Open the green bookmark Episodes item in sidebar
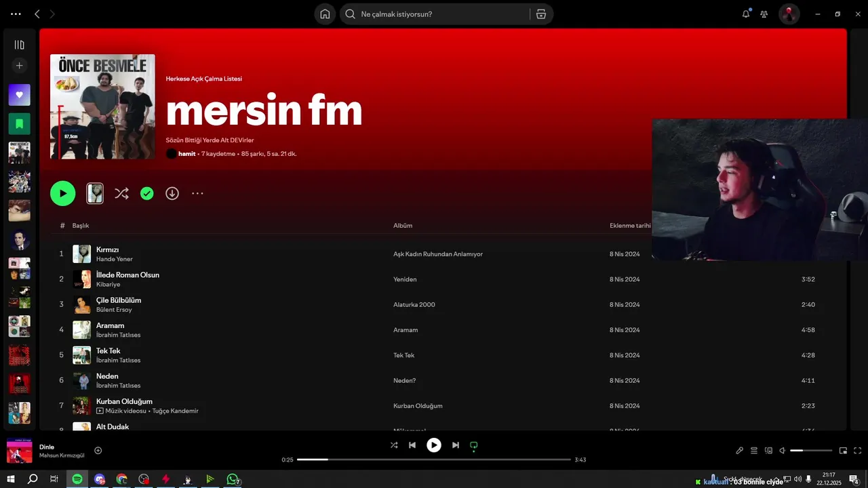The image size is (868, 488). 19,124
